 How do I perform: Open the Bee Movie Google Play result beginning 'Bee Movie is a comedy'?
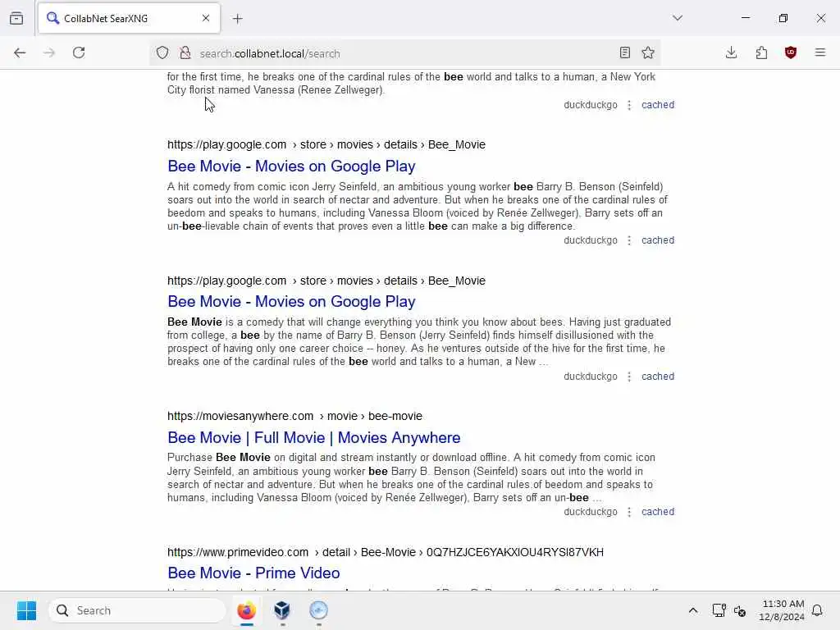pyautogui.click(x=291, y=302)
